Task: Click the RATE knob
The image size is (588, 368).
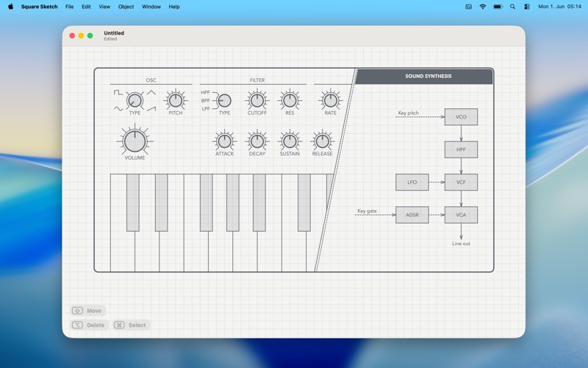Action: pyautogui.click(x=330, y=100)
